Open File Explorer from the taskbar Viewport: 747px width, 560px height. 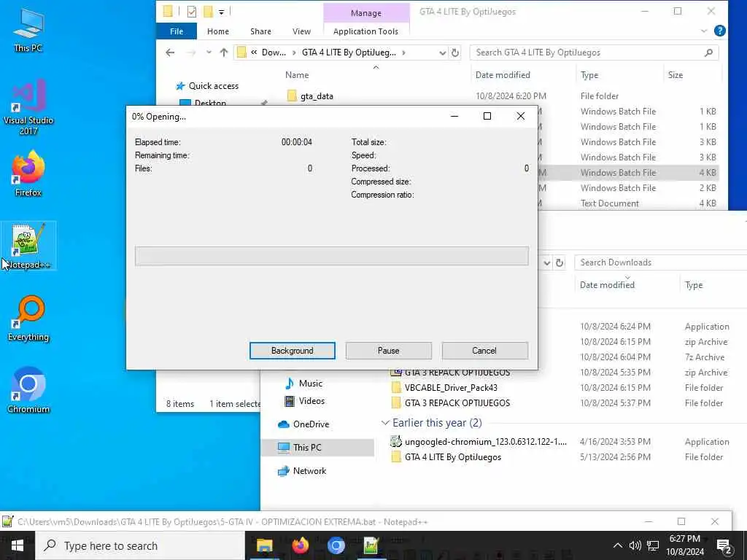(x=264, y=545)
